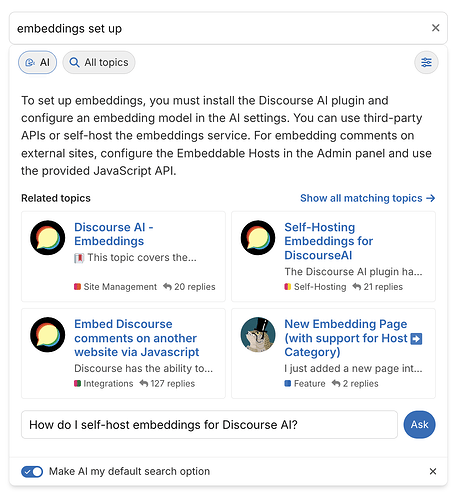Viewport: 460px width, 500px height.
Task: Open the Self-Hosting category tag
Action: (315, 287)
